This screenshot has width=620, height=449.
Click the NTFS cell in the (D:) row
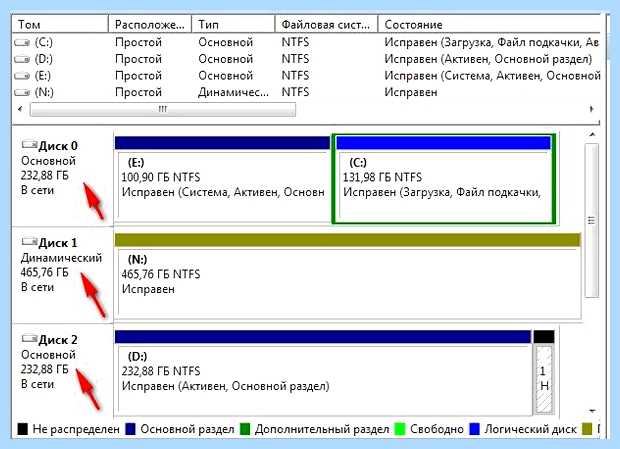(x=295, y=59)
